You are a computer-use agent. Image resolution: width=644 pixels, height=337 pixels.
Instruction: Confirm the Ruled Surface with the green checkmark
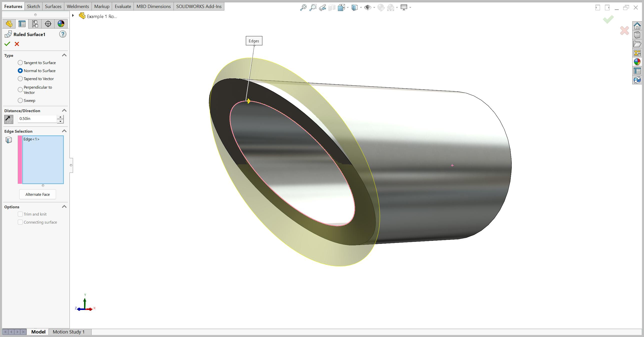click(x=7, y=44)
